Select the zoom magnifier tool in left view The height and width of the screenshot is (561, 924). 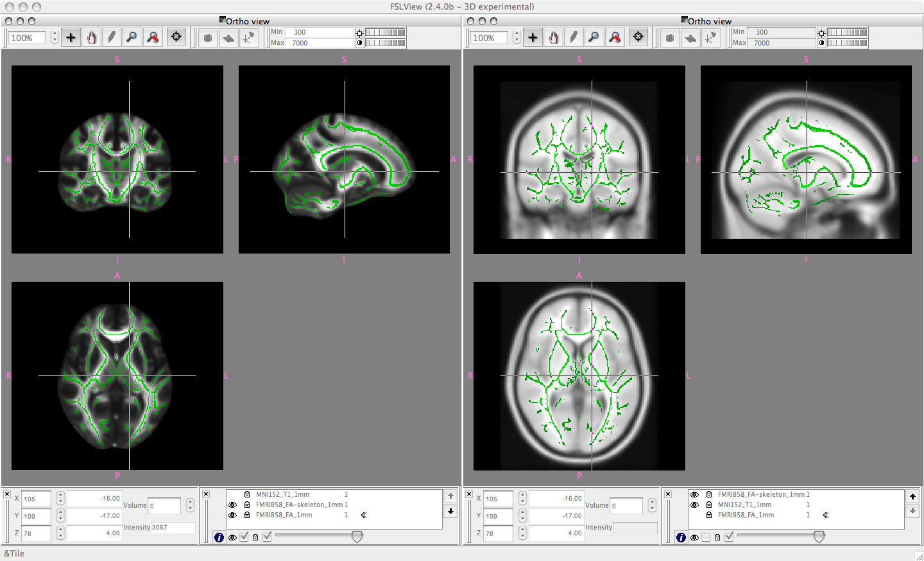tap(132, 38)
